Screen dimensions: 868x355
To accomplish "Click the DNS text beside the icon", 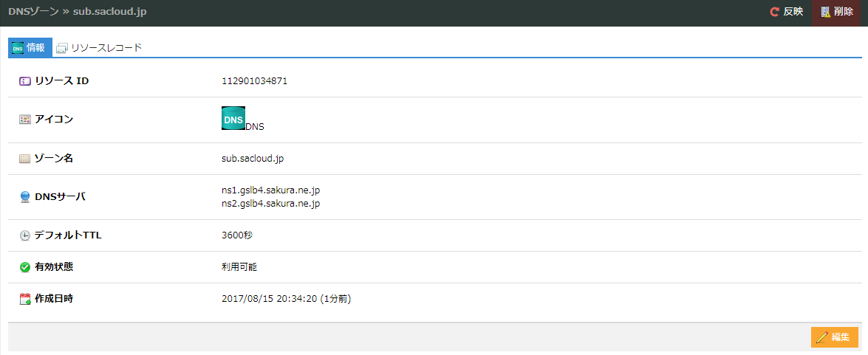I will [255, 127].
